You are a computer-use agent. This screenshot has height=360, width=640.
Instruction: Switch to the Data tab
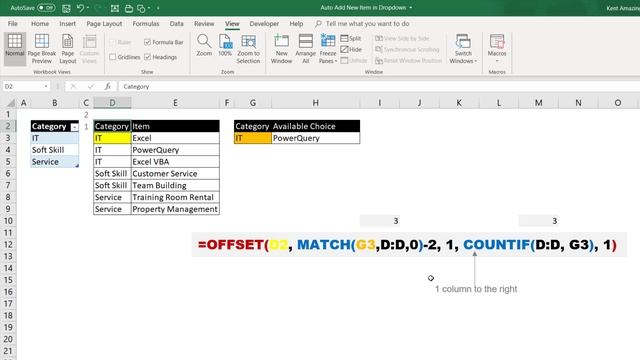[176, 24]
